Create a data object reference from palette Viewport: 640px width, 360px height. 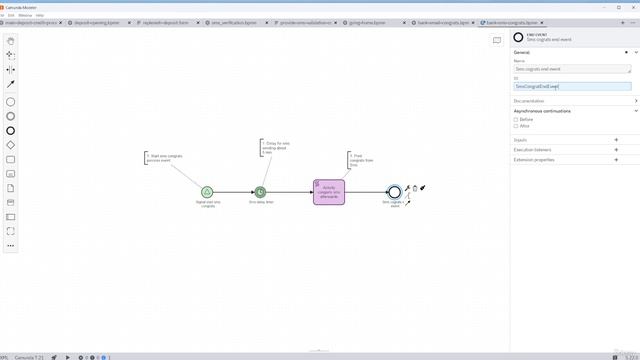point(11,188)
